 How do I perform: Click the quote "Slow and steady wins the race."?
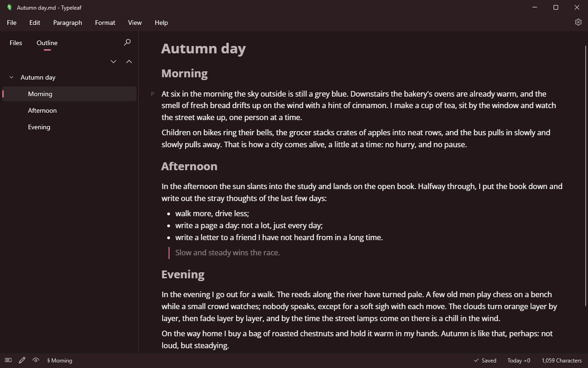tap(227, 253)
